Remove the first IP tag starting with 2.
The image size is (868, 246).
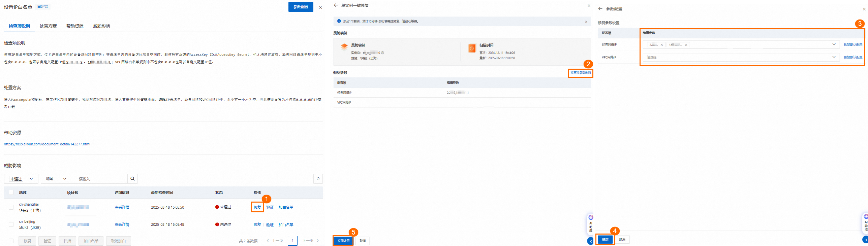click(x=661, y=45)
